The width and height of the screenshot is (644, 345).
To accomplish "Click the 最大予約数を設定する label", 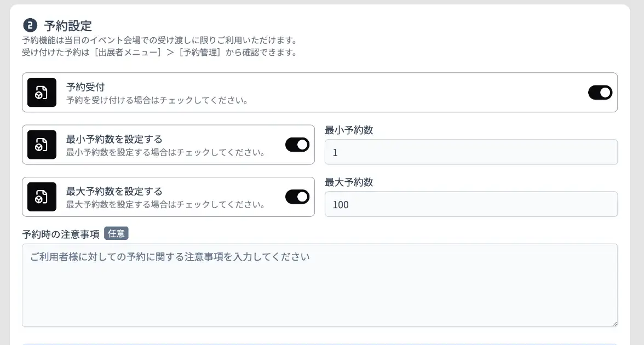I will pyautogui.click(x=114, y=191).
